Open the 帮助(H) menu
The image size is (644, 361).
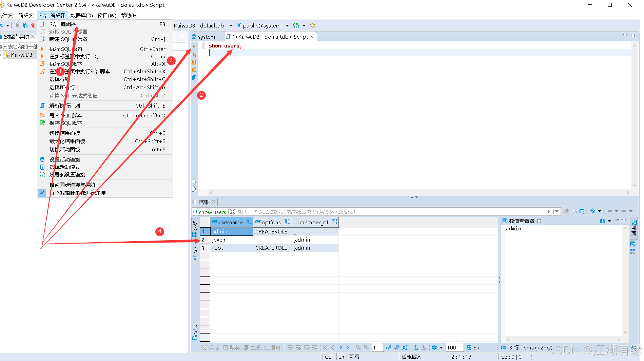(130, 15)
